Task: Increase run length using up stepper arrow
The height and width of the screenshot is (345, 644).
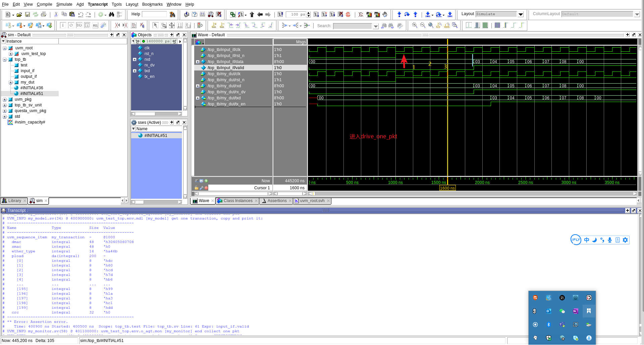Action: pyautogui.click(x=309, y=13)
